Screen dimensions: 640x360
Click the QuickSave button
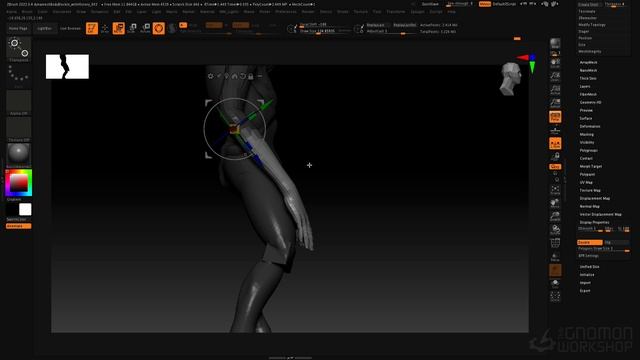point(430,4)
